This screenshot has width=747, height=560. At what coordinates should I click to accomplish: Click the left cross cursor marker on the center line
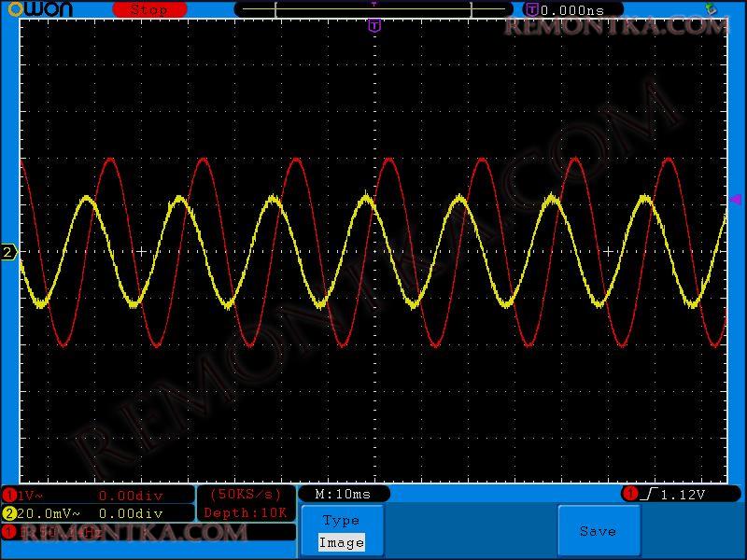click(142, 252)
